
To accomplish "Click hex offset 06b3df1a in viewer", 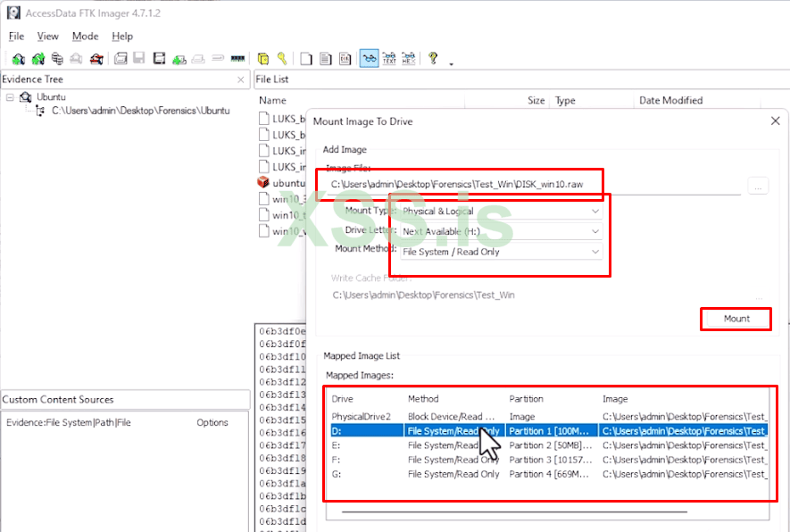I will 282,484.
